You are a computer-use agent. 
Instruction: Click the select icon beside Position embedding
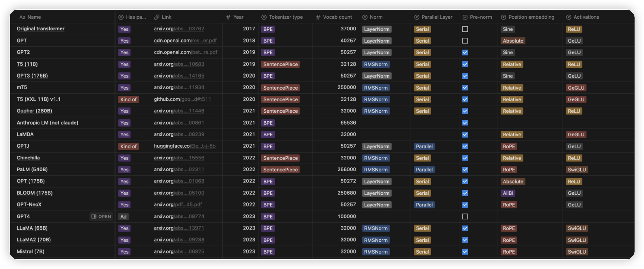pos(503,17)
